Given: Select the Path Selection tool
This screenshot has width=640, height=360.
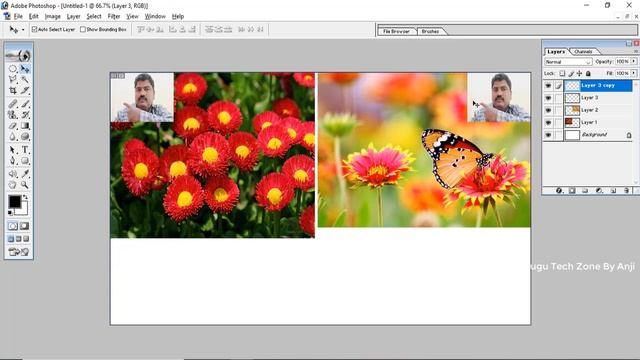Looking at the screenshot, I should [13, 150].
